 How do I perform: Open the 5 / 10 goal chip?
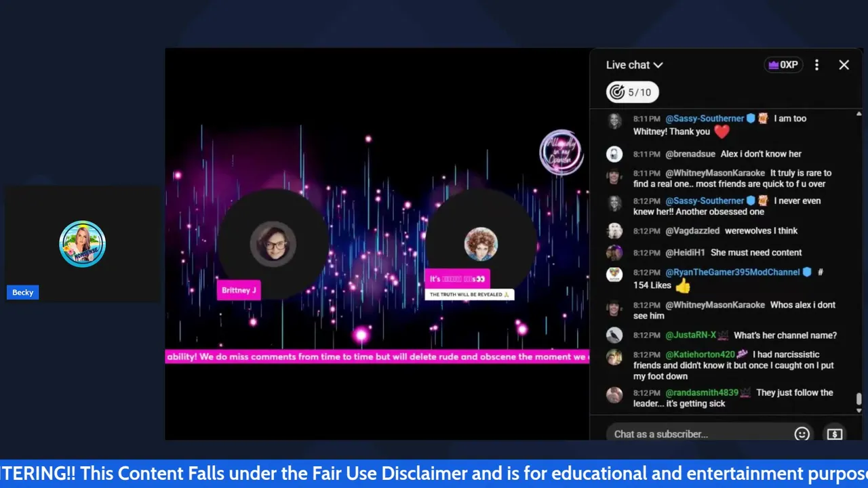click(x=632, y=92)
